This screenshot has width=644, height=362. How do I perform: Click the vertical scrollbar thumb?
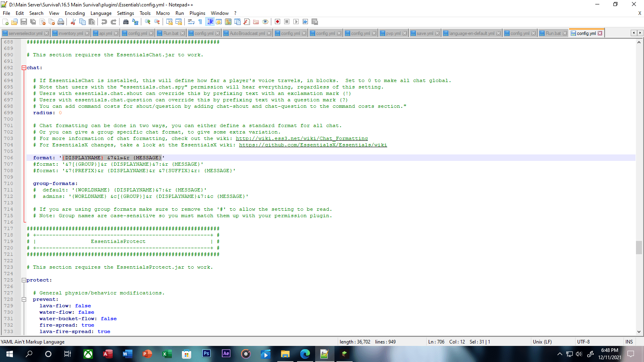[639, 247]
